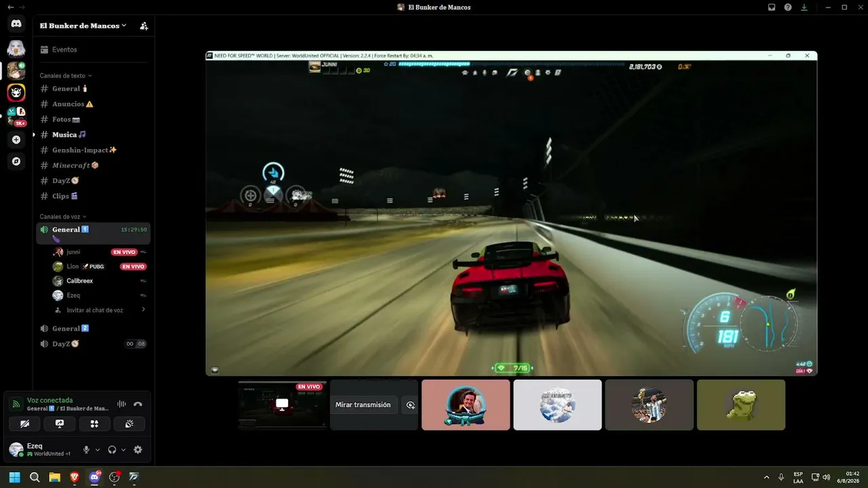Disconnect from voice with hang-up icon
This screenshot has width=868, height=488.
tap(138, 404)
